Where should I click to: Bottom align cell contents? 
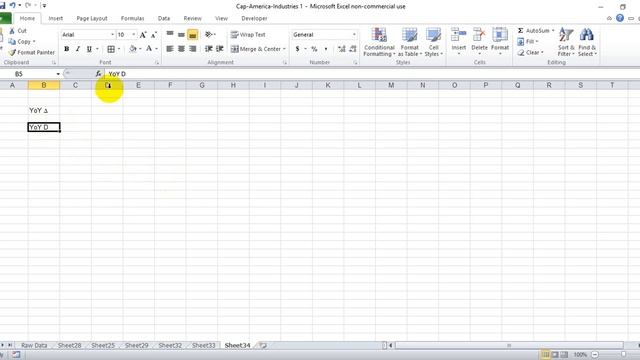click(x=193, y=35)
